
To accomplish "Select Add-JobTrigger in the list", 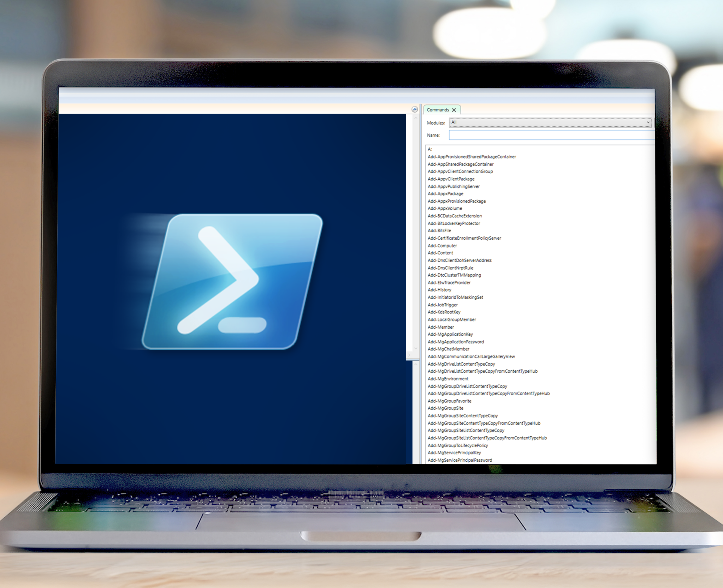I will pyautogui.click(x=443, y=305).
